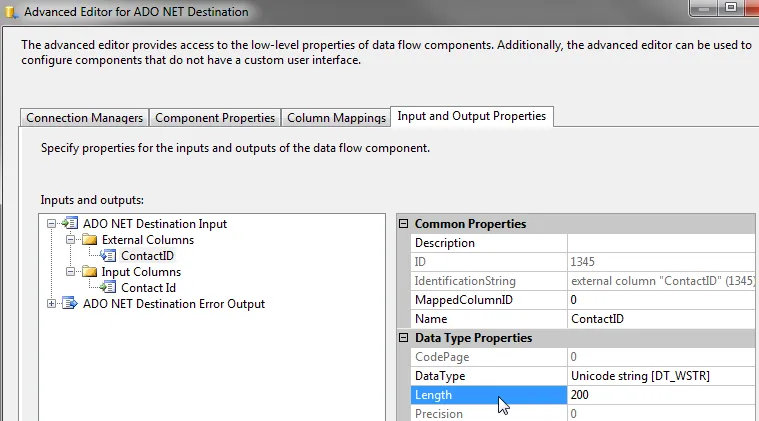Select the Contact Id input column
This screenshot has width=759, height=421.
[148, 287]
